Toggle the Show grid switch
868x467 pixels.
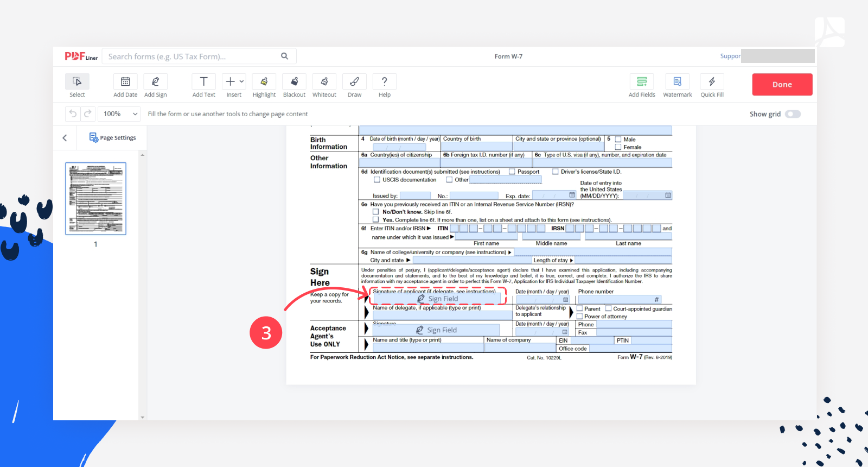tap(793, 114)
